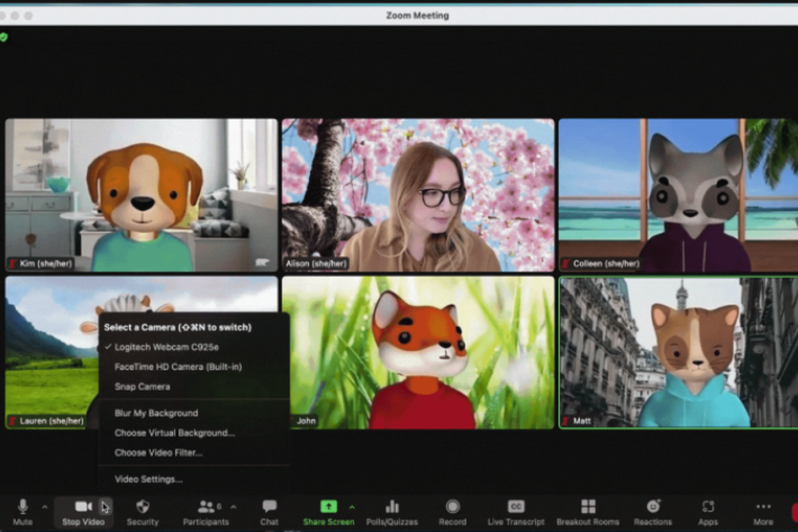Open the Apps icon

708,507
